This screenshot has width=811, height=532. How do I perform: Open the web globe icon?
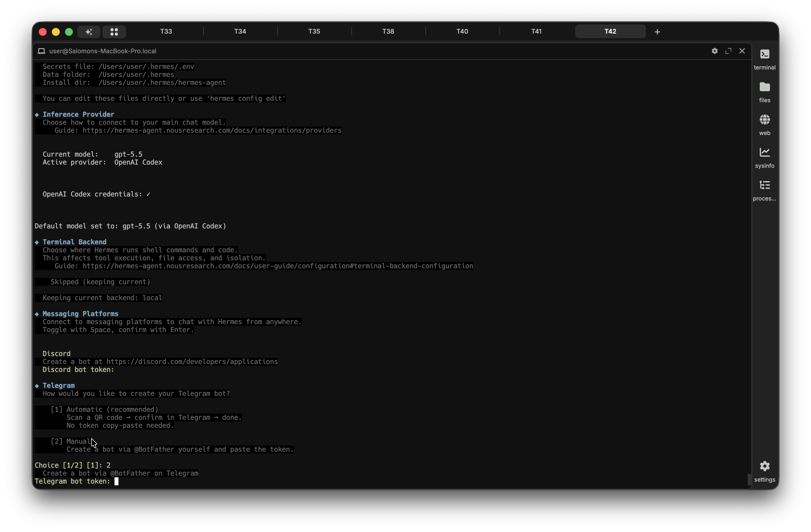click(x=764, y=125)
